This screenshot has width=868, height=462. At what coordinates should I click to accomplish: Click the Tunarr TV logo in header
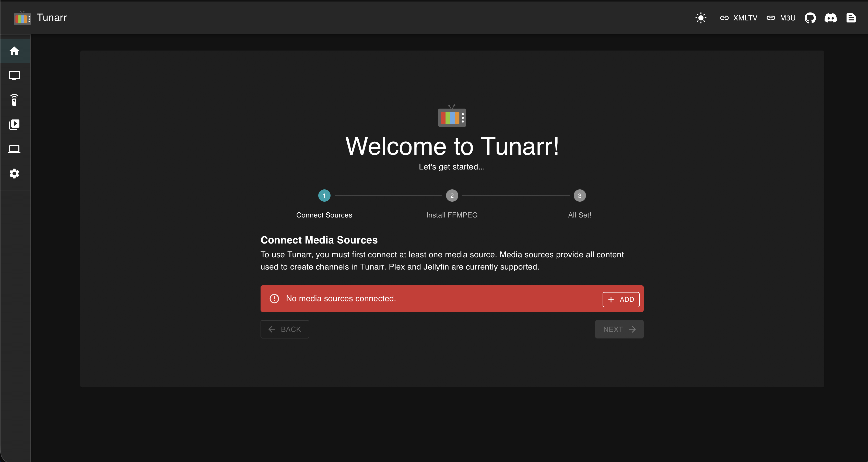[x=22, y=18]
